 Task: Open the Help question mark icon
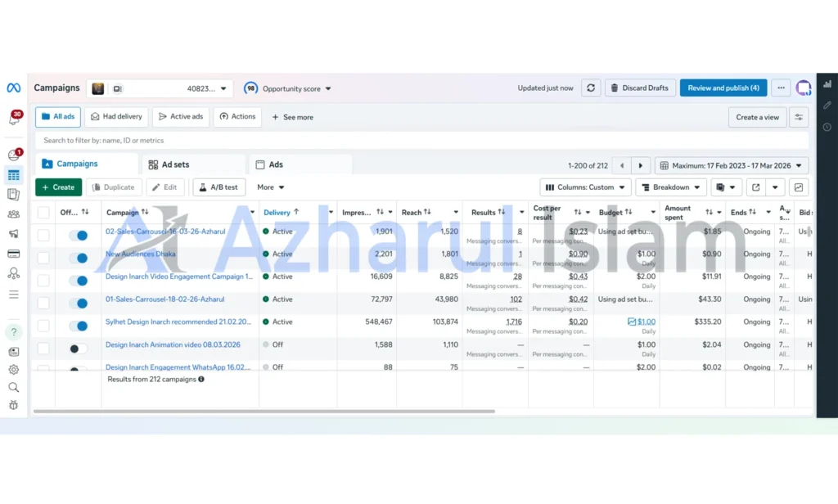click(13, 332)
